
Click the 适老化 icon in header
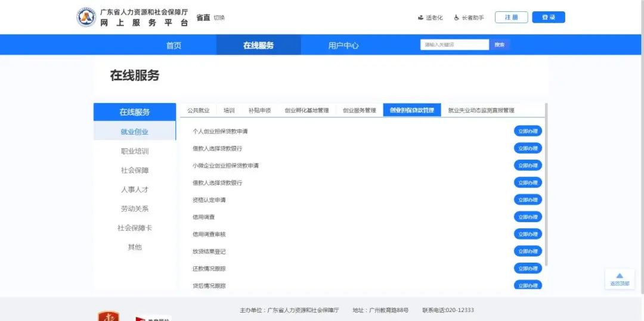tap(420, 18)
